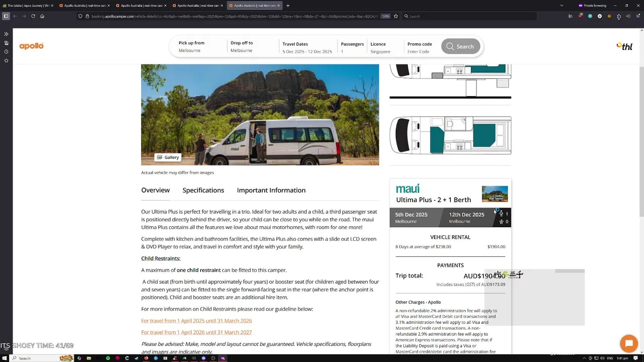Image resolution: width=644 pixels, height=362 pixels.
Task: Click the Private browsing indicator
Action: click(x=592, y=6)
